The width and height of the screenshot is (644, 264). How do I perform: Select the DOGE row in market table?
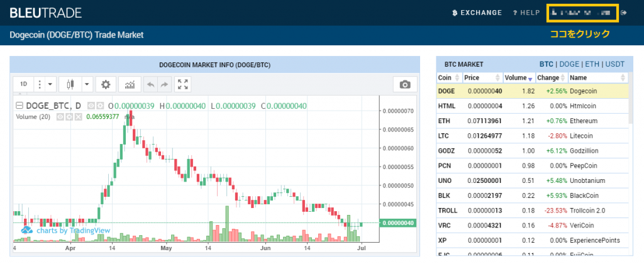[x=532, y=91]
